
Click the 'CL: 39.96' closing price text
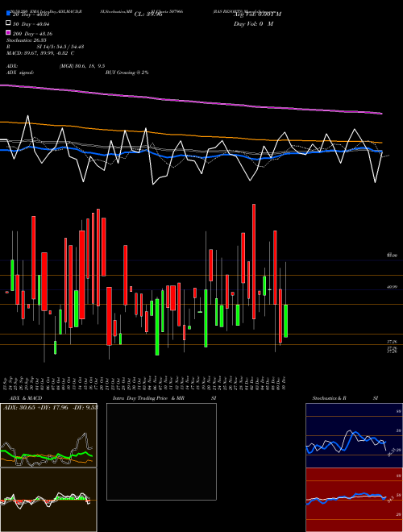[x=148, y=15]
